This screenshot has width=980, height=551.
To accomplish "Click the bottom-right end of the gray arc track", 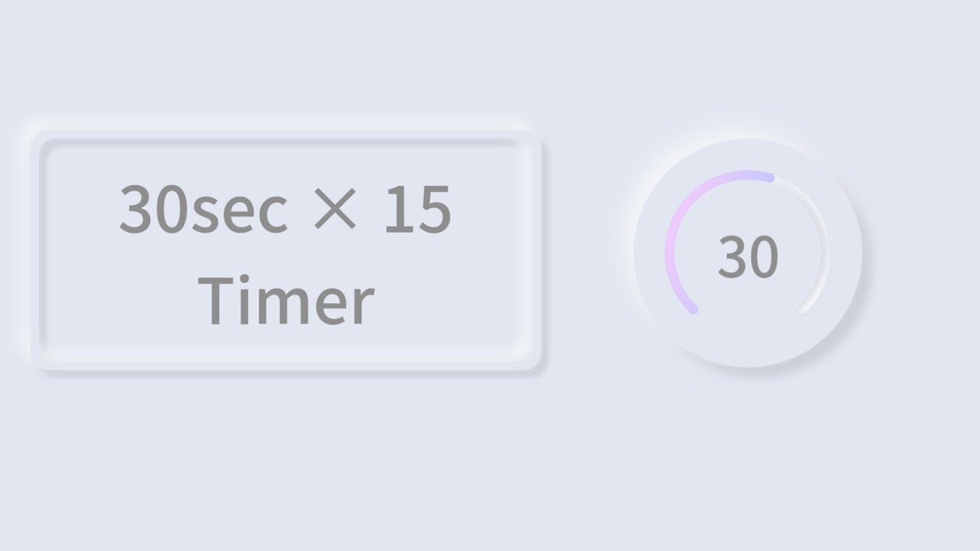I will tap(802, 310).
